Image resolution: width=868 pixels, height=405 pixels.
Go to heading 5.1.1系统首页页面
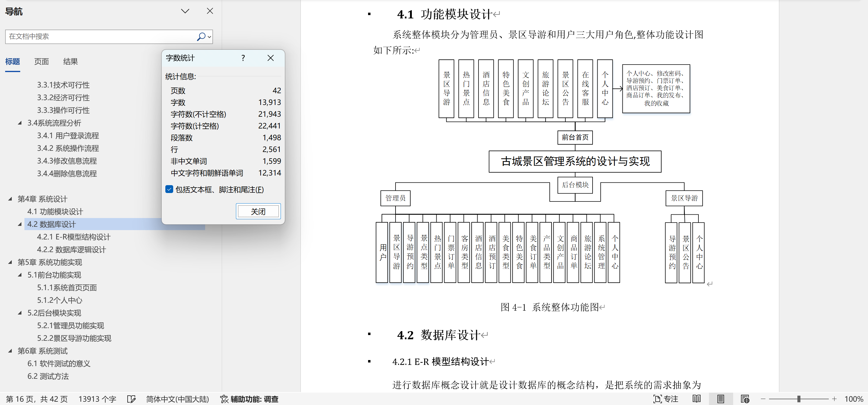click(x=67, y=288)
